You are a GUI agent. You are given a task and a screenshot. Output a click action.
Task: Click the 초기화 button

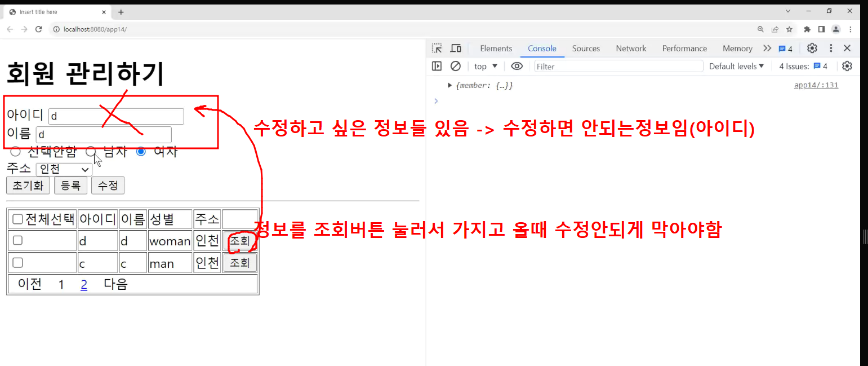coord(28,186)
